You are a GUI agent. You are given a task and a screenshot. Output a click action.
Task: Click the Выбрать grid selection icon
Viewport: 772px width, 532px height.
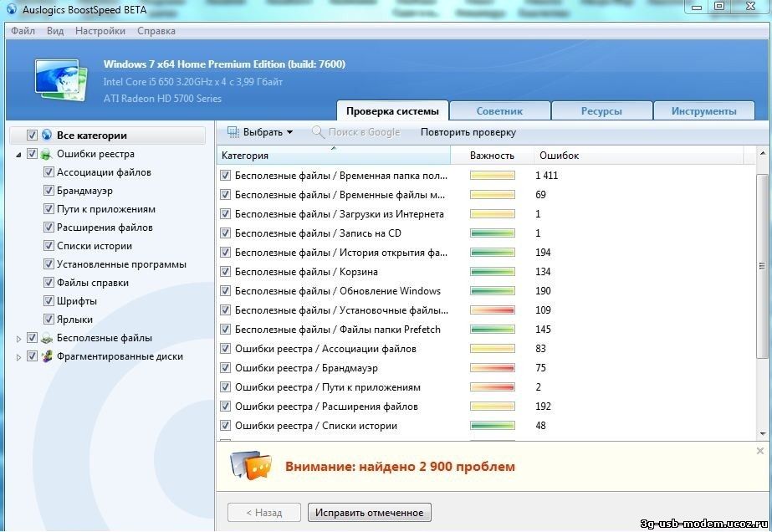233,132
